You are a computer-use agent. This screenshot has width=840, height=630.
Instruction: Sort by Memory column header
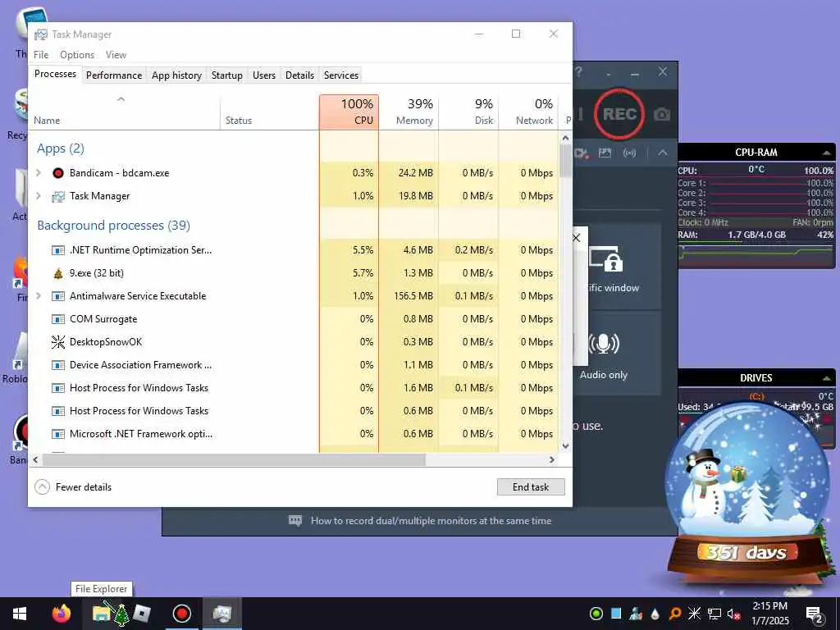409,112
